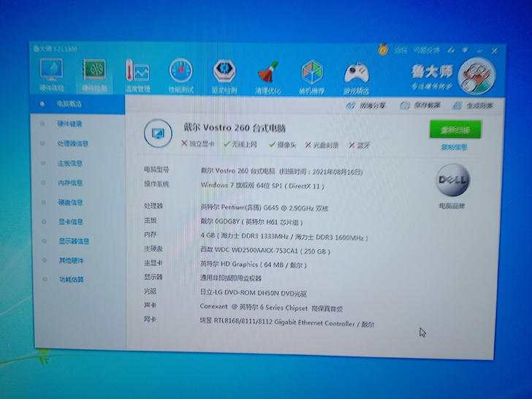Image resolution: width=532 pixels, height=399 pixels.
Task: Open 游戏精选 gamepad icon
Action: pos(357,77)
